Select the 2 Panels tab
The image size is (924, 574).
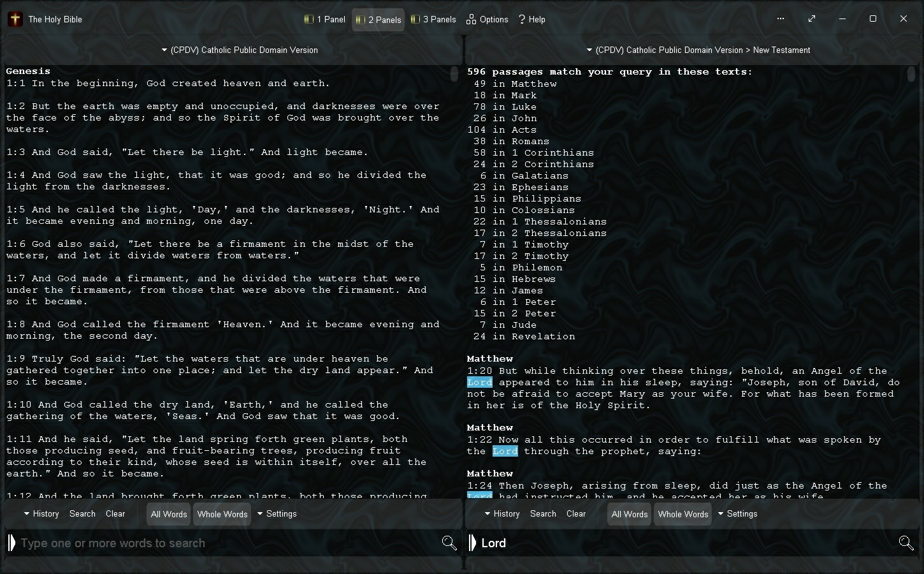(x=378, y=19)
